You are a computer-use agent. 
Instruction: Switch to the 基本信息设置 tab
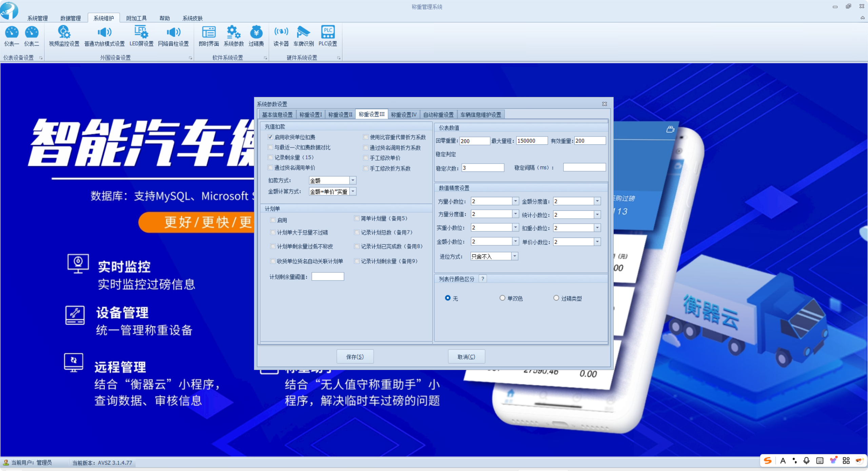click(x=277, y=115)
